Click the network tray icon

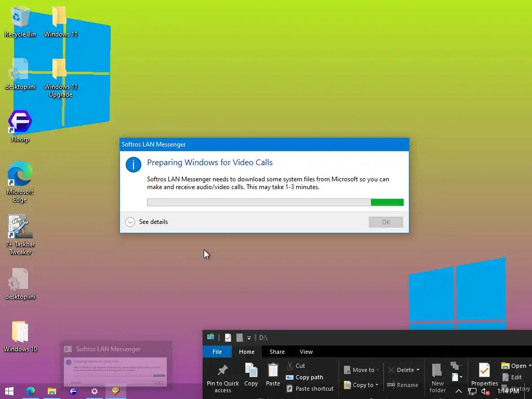click(472, 391)
